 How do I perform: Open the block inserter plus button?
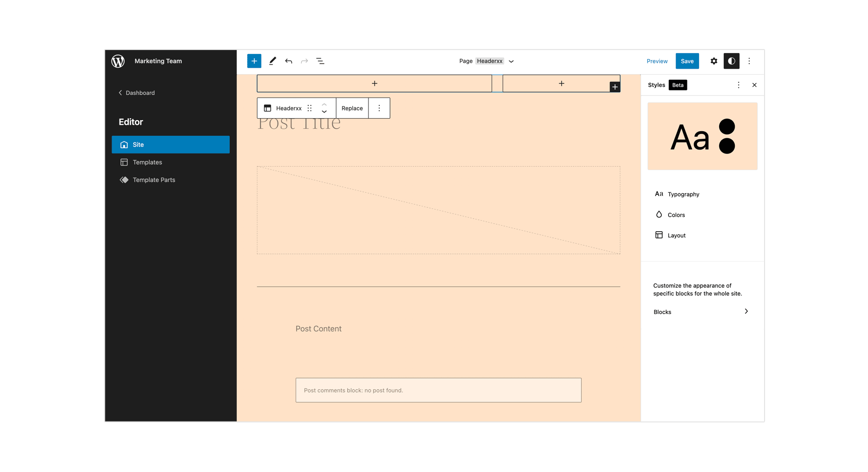coord(254,61)
